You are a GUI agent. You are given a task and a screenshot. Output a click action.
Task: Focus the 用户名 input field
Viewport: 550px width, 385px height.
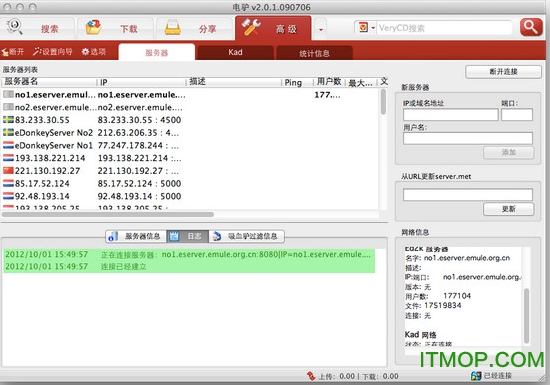[468, 138]
